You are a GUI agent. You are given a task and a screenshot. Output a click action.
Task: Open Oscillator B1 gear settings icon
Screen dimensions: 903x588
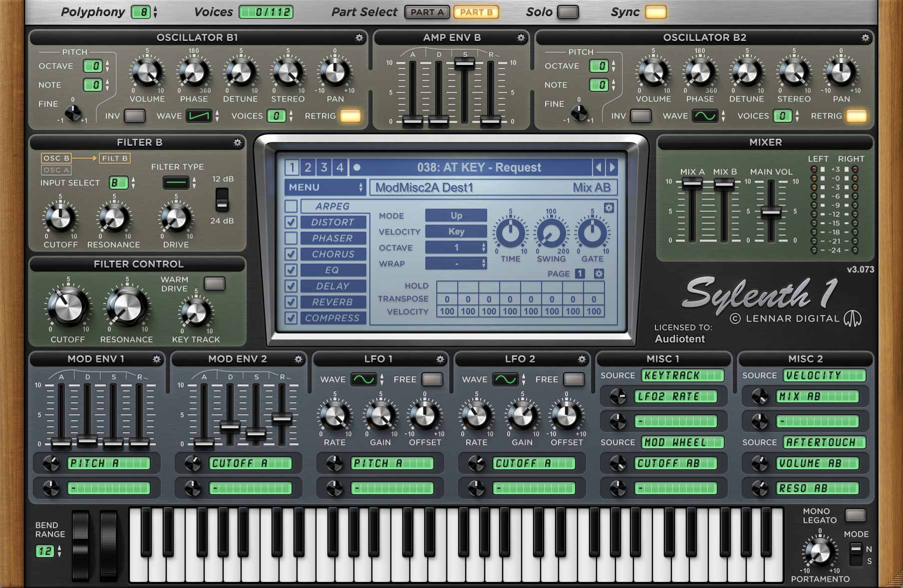(x=359, y=38)
